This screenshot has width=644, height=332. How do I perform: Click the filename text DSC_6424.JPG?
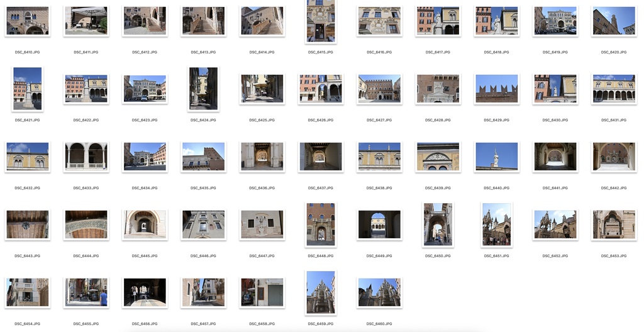point(203,120)
